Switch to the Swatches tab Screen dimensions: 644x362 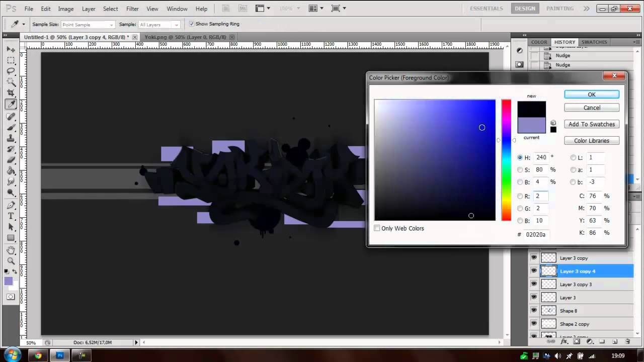594,42
